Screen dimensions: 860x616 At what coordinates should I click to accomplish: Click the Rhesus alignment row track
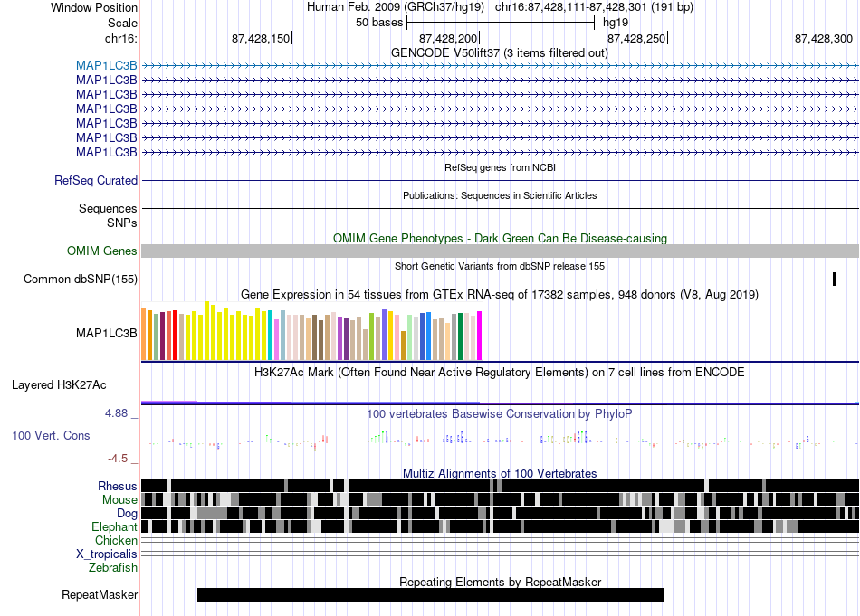[x=500, y=486]
